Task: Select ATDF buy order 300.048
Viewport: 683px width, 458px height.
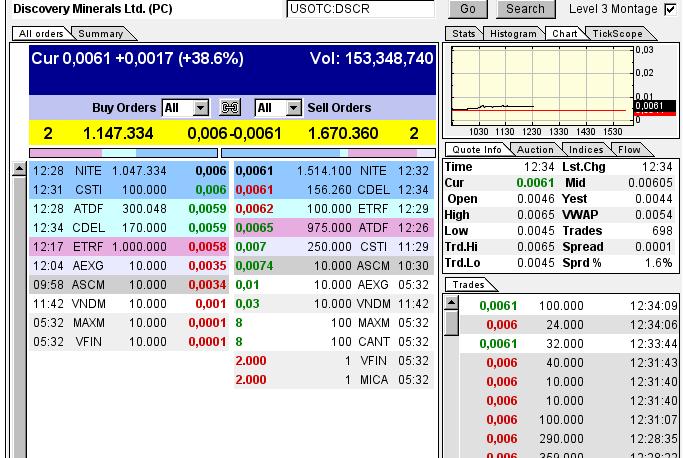Action: click(129, 209)
